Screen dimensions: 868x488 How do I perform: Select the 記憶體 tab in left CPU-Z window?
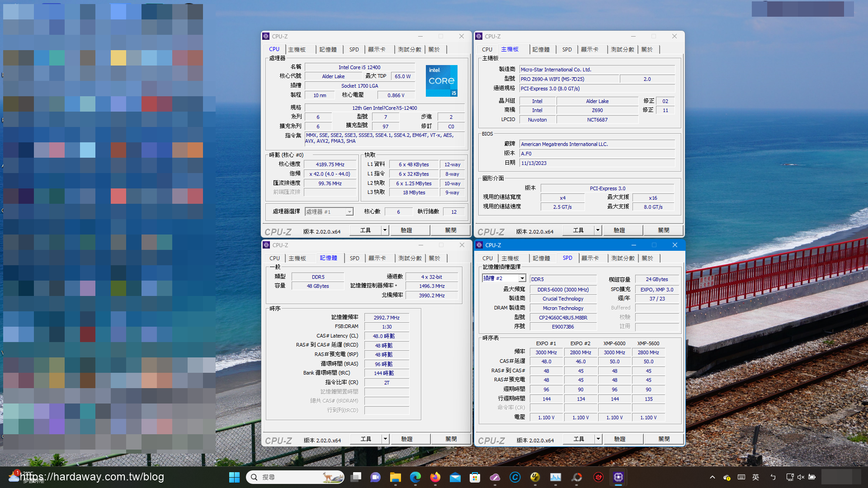(x=327, y=49)
